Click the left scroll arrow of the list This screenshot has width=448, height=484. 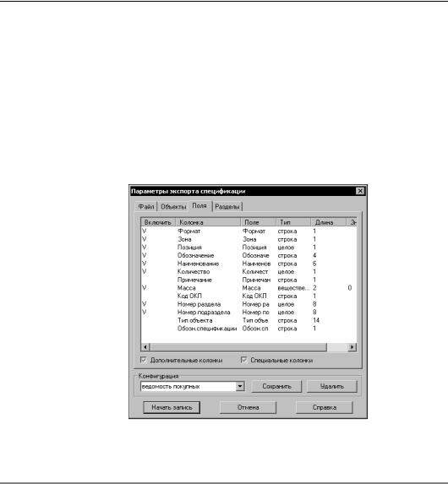click(x=145, y=347)
